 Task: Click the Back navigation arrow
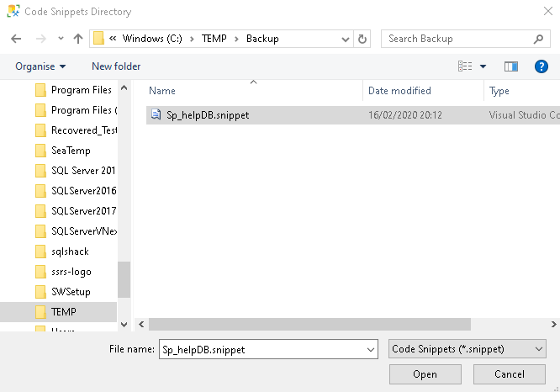click(16, 39)
